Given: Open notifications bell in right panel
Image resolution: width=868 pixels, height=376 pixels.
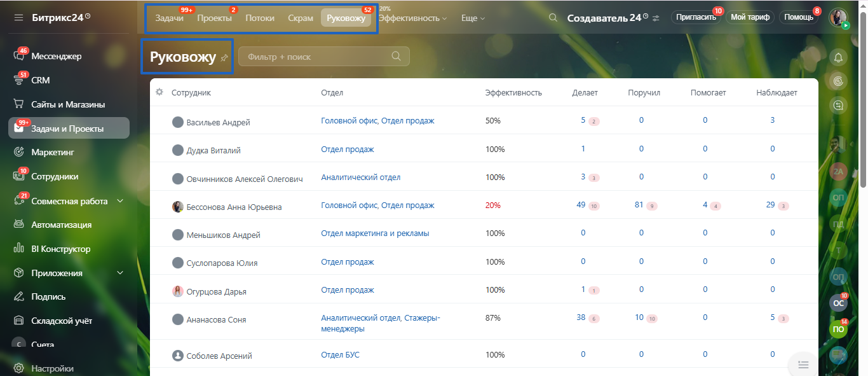Looking at the screenshot, I should [x=839, y=57].
